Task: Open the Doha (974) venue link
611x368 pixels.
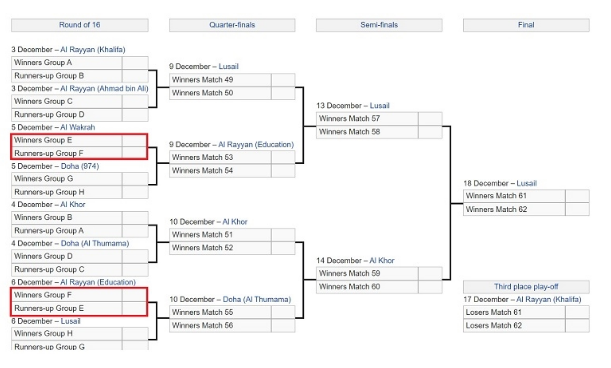Action: [x=80, y=166]
